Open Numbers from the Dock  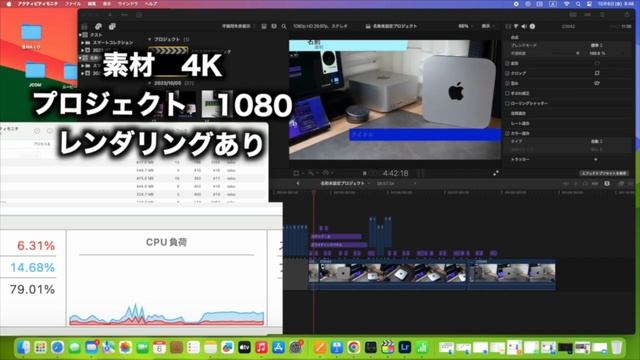coord(422,347)
